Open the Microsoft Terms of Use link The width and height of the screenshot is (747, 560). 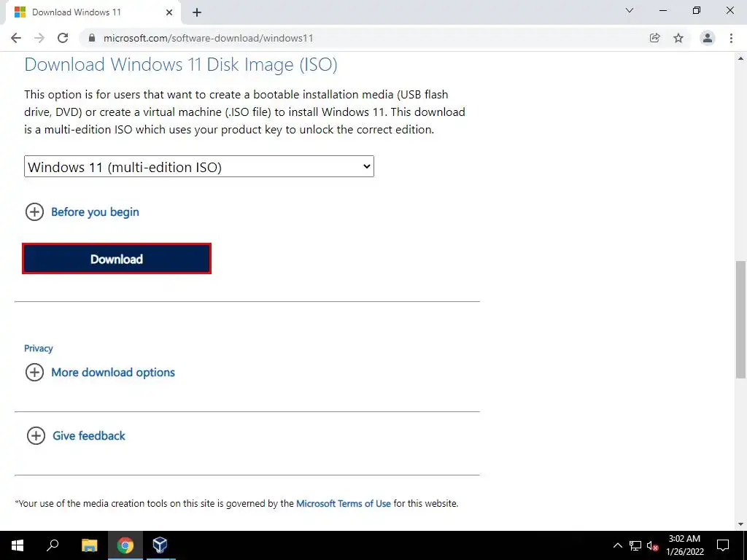click(344, 503)
